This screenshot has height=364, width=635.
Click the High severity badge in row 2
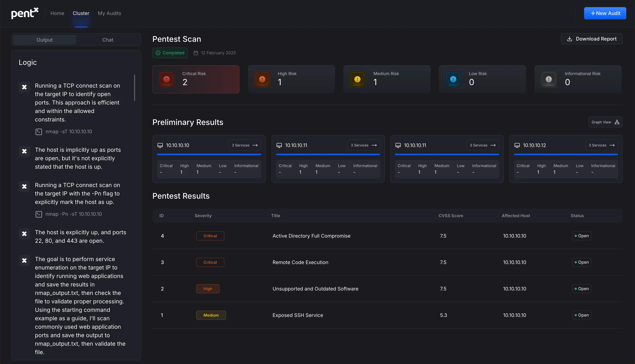point(208,289)
